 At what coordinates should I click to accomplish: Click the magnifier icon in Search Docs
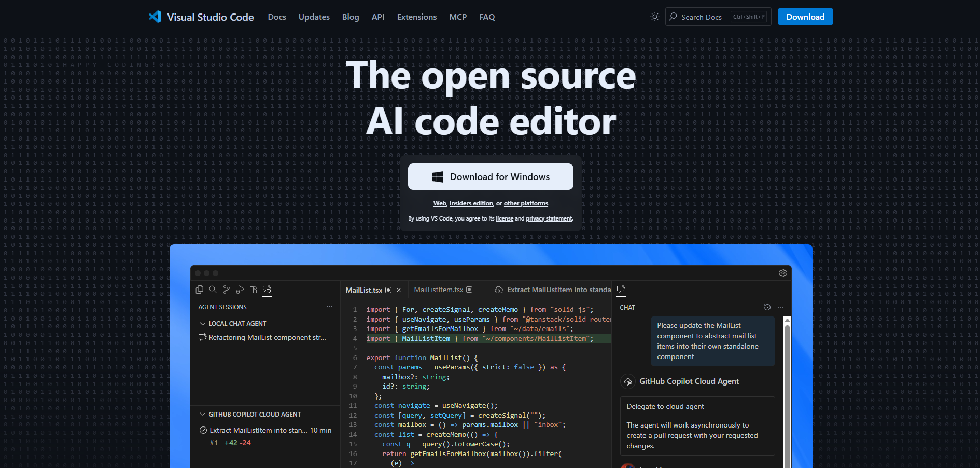point(673,17)
